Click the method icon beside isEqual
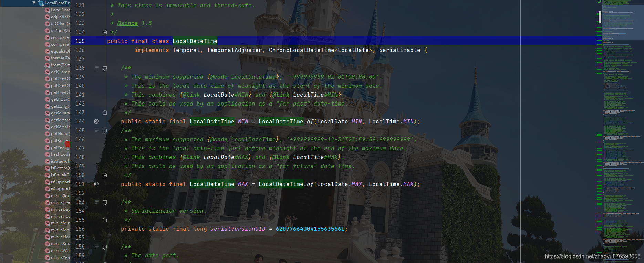This screenshot has height=263, width=644. tap(48, 175)
